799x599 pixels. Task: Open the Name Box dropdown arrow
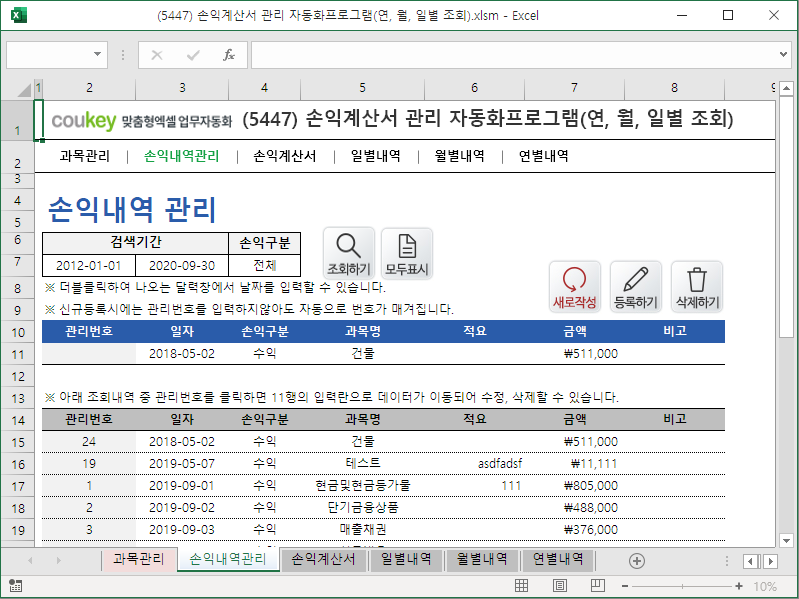point(97,54)
